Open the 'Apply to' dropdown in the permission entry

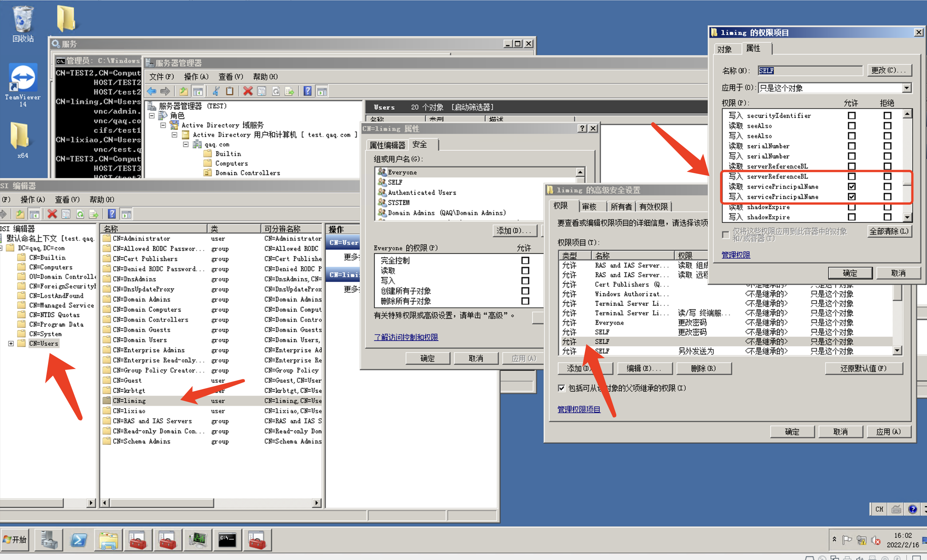[x=906, y=88]
